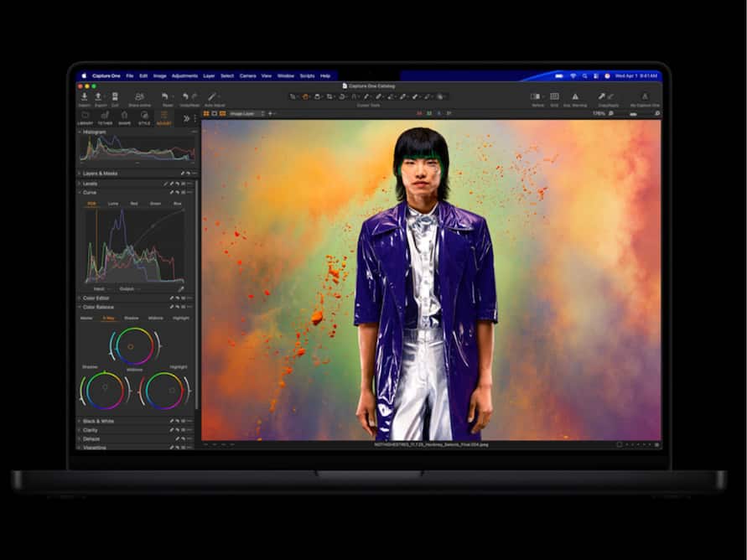
Task: Click the Grid overlay icon
Action: point(554,96)
